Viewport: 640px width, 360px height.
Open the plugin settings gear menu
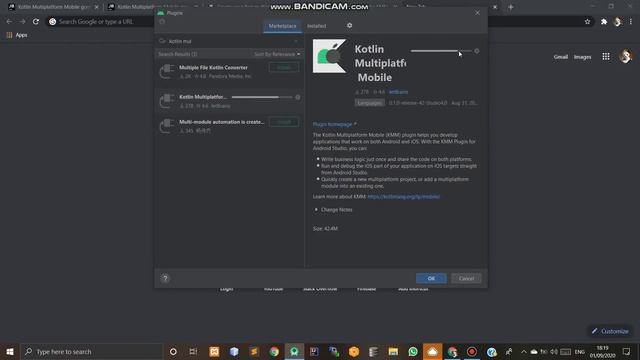349,25
